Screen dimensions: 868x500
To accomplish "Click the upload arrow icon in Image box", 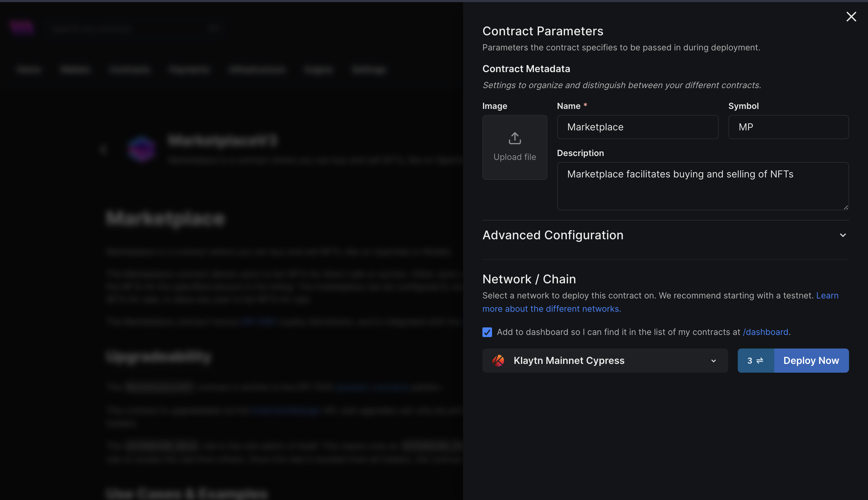I will [x=515, y=138].
